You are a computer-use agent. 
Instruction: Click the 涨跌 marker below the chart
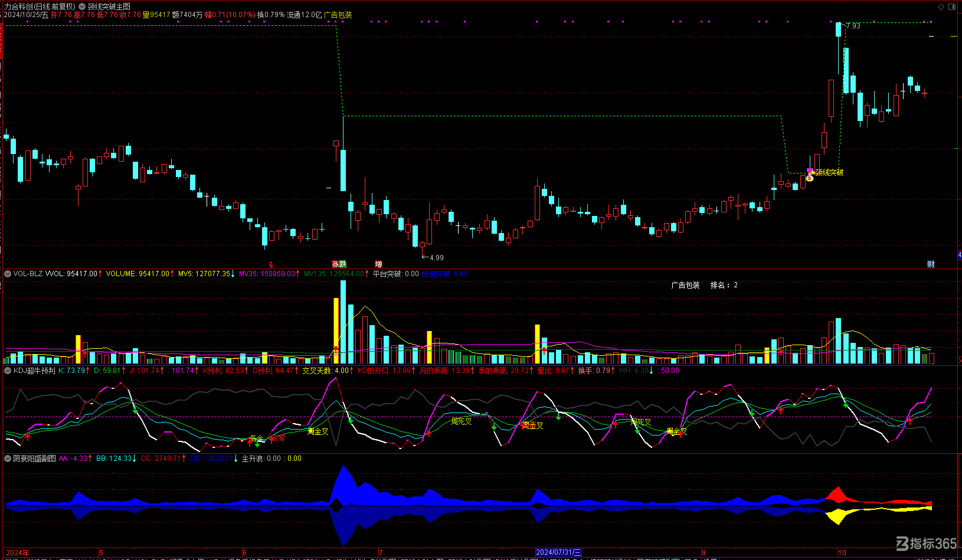(339, 264)
